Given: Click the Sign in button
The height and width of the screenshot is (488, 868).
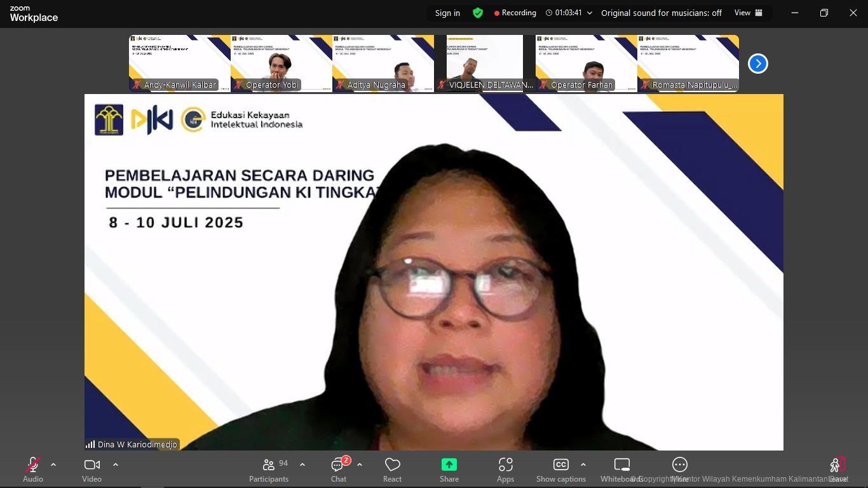Looking at the screenshot, I should (447, 13).
